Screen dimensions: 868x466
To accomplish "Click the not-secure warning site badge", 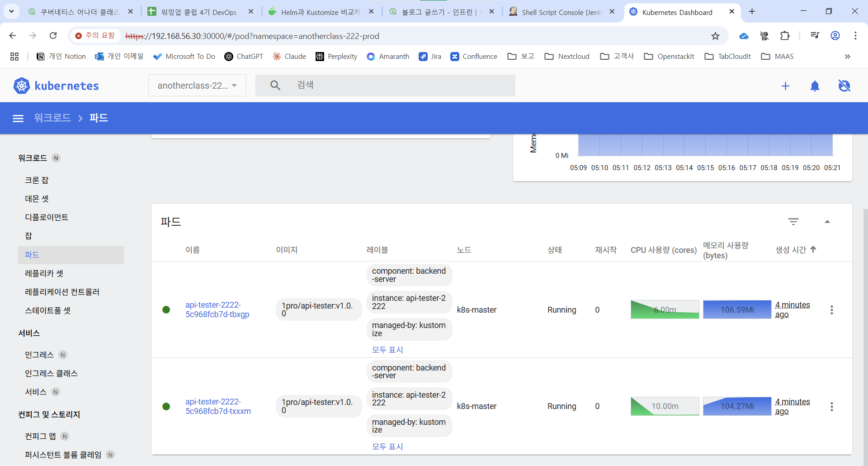I will tap(95, 36).
